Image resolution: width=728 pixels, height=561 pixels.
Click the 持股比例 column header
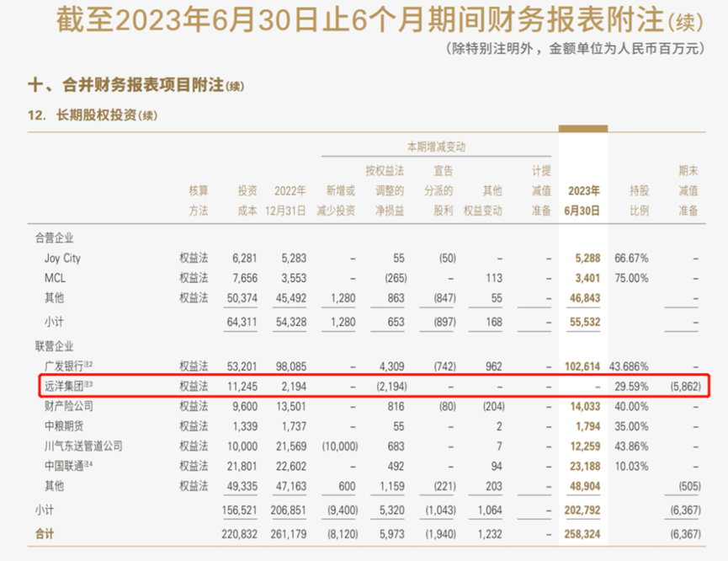(639, 200)
